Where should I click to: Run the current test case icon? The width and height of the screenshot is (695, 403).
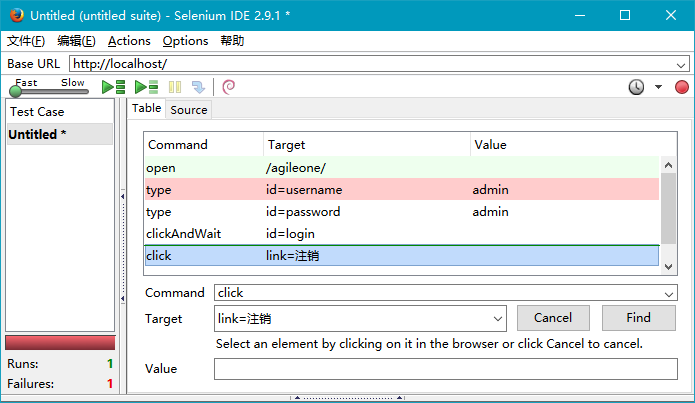[146, 87]
